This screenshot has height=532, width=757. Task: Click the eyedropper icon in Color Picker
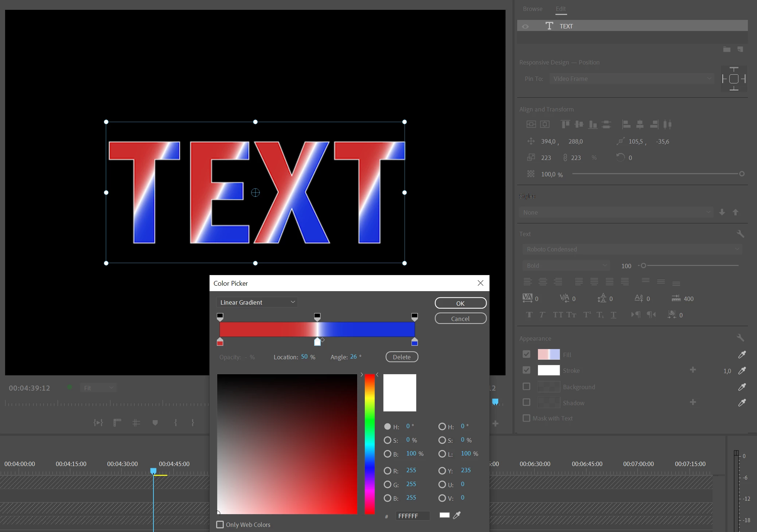pyautogui.click(x=457, y=515)
